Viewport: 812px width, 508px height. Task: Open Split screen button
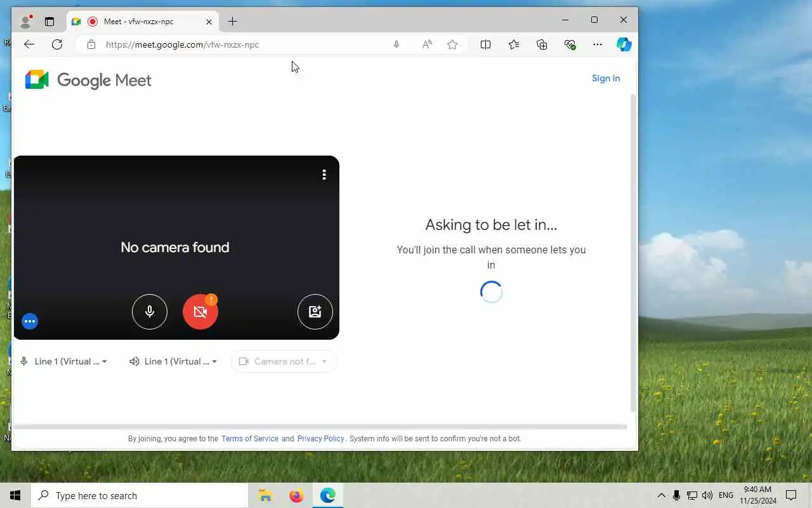485,44
